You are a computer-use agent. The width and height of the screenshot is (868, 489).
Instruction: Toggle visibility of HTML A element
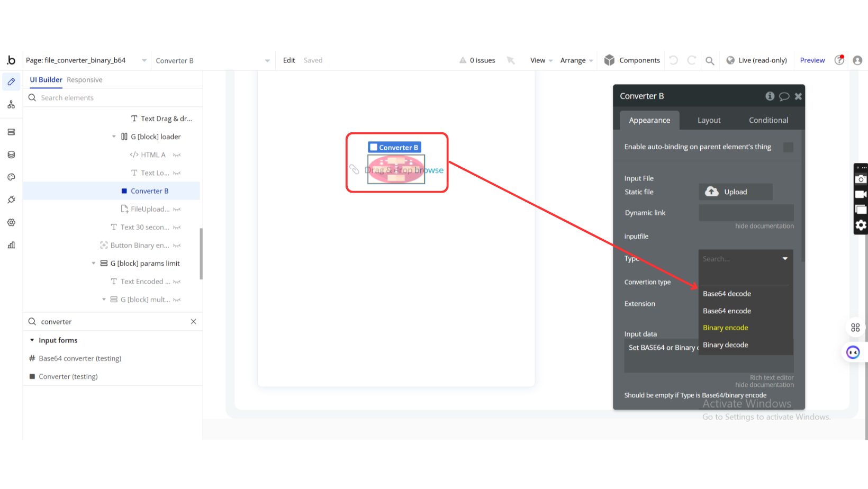point(177,155)
